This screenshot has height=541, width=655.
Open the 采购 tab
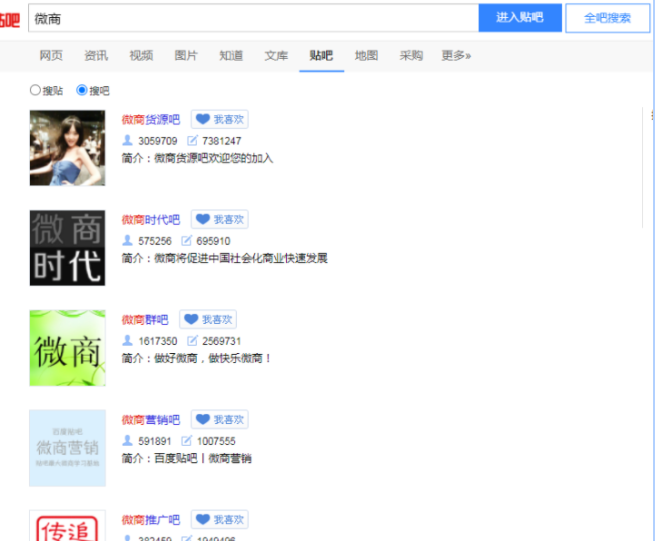[x=411, y=56]
